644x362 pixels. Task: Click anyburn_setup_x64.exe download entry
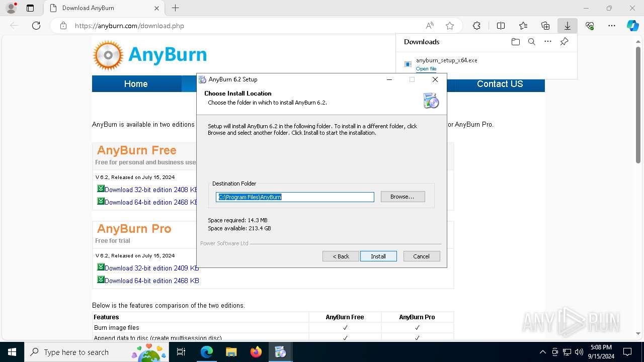446,60
